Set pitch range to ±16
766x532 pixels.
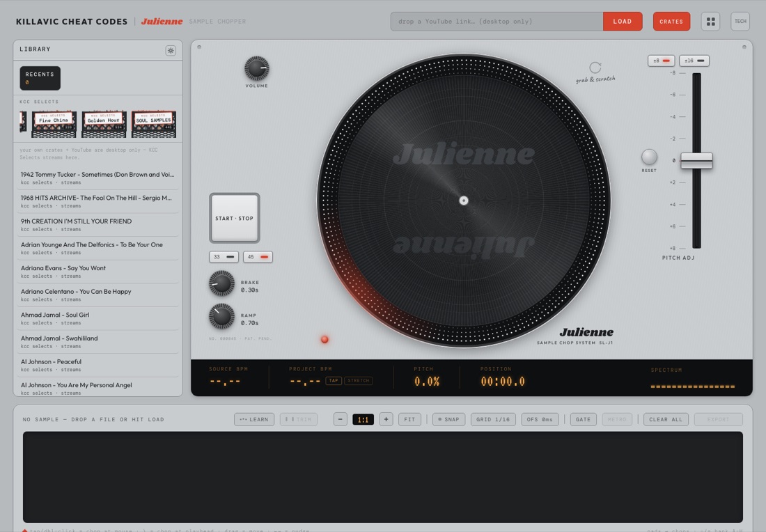(x=694, y=61)
